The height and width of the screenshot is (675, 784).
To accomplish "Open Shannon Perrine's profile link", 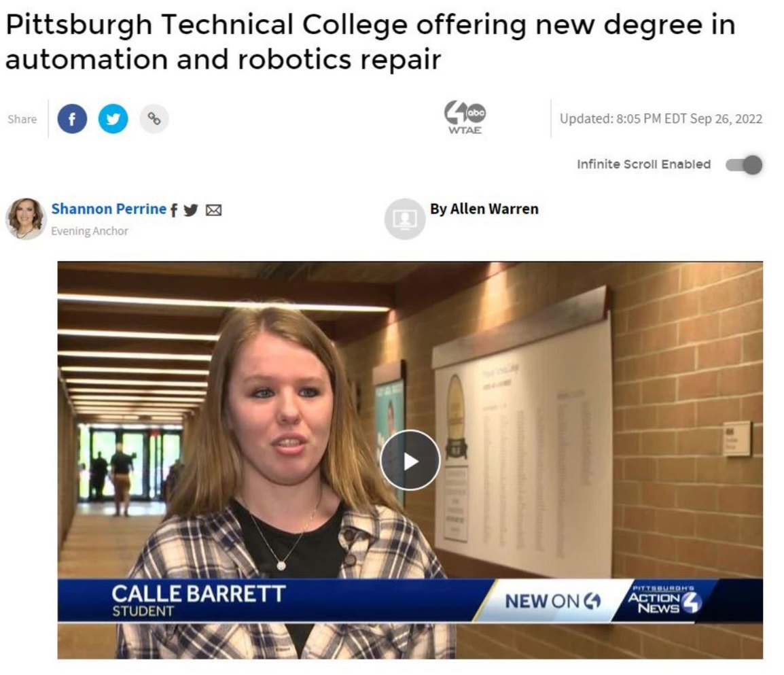I will 109,209.
